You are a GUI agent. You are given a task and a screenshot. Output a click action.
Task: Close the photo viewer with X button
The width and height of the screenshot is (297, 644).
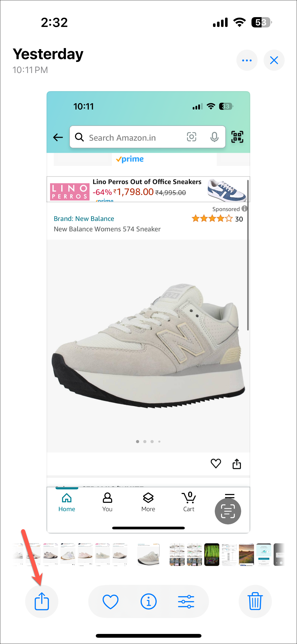[x=274, y=60]
